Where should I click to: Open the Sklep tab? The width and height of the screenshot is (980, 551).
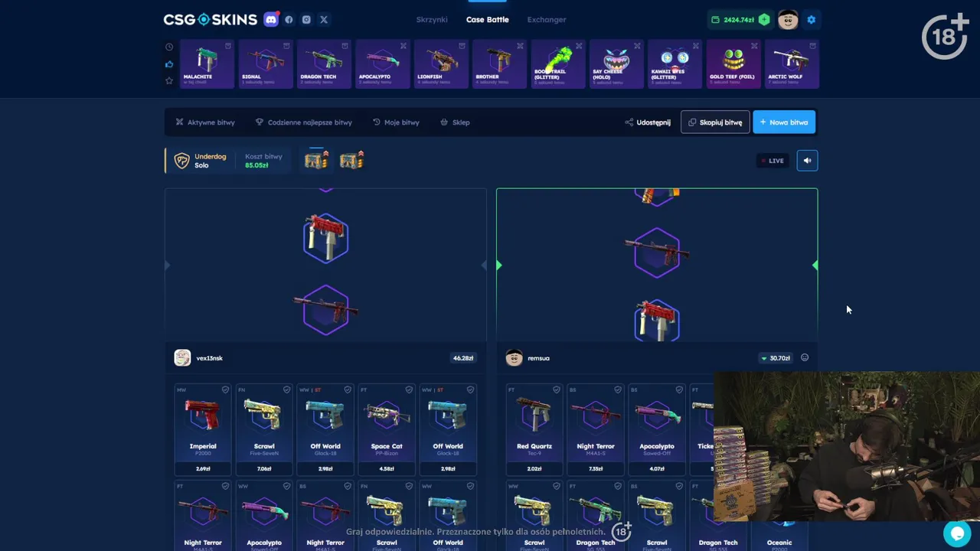455,122
